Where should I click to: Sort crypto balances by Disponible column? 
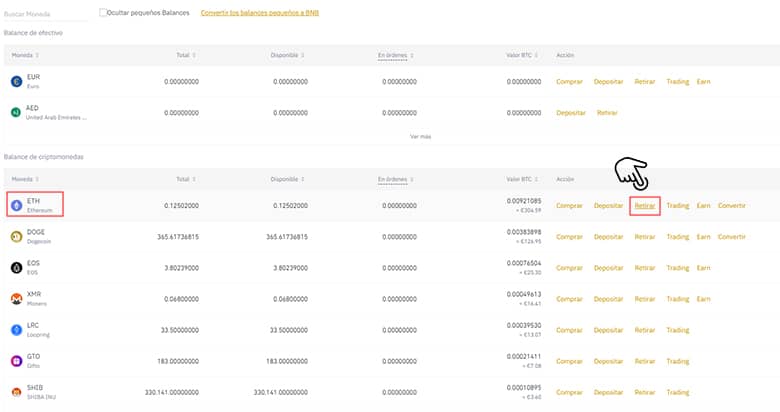point(288,179)
